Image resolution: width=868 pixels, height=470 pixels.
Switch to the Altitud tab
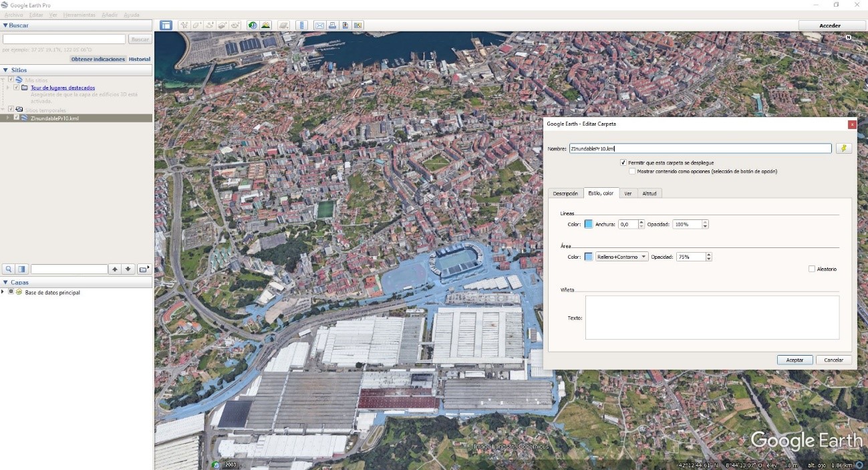[x=649, y=193]
